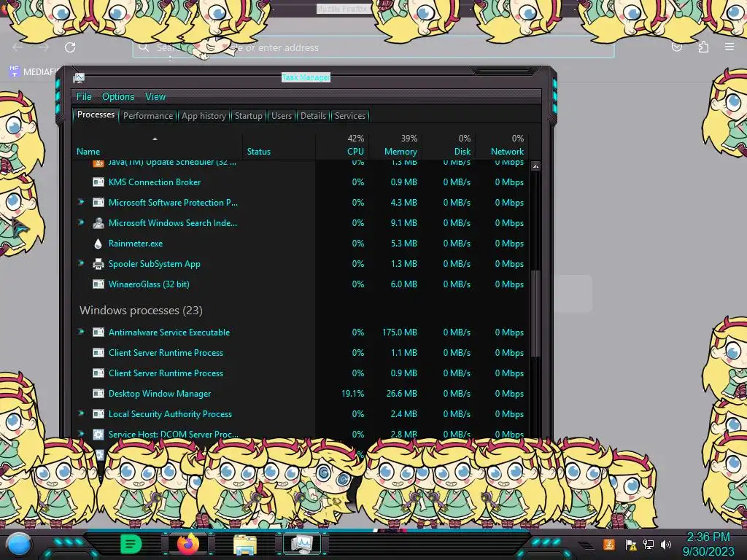Expand Spooler SubSystem App row
This screenshot has height=560, width=747.
point(81,263)
